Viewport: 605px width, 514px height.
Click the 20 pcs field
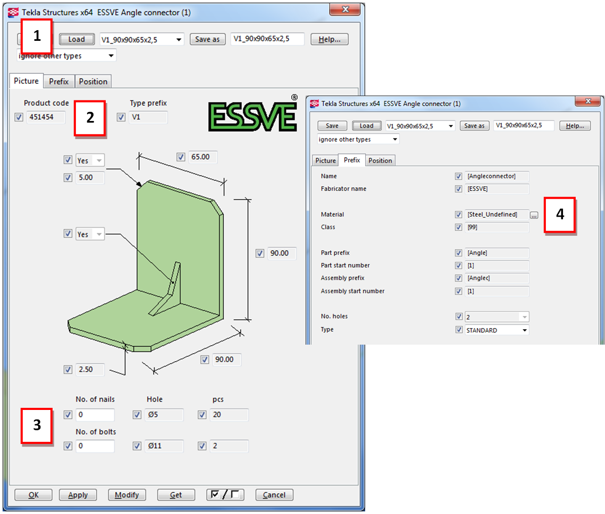click(229, 414)
